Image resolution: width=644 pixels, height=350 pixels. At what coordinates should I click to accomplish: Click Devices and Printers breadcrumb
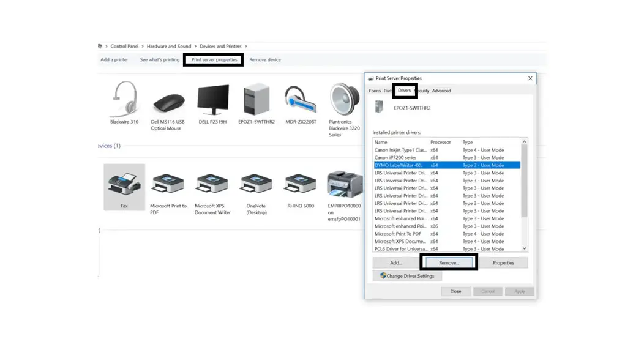[x=220, y=47]
